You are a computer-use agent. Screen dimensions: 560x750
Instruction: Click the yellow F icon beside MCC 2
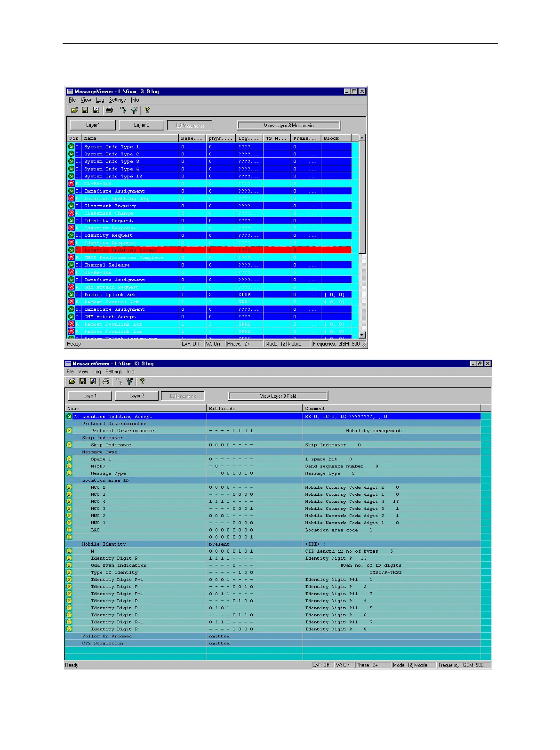point(69,487)
